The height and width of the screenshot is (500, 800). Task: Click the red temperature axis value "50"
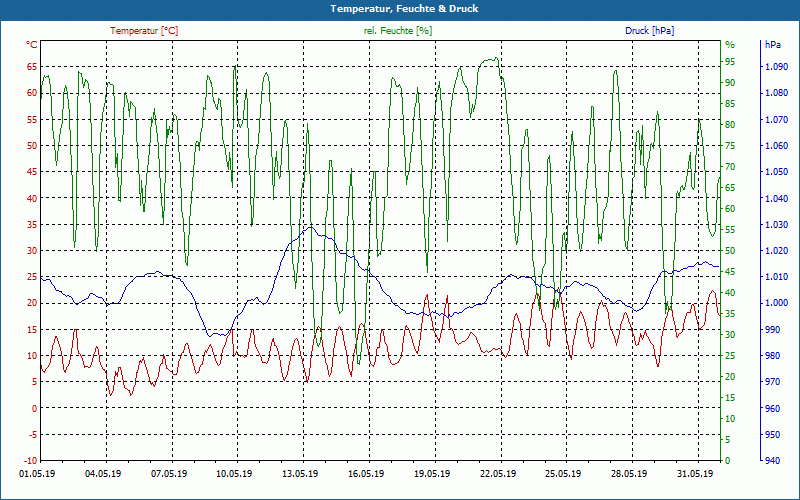click(x=33, y=145)
